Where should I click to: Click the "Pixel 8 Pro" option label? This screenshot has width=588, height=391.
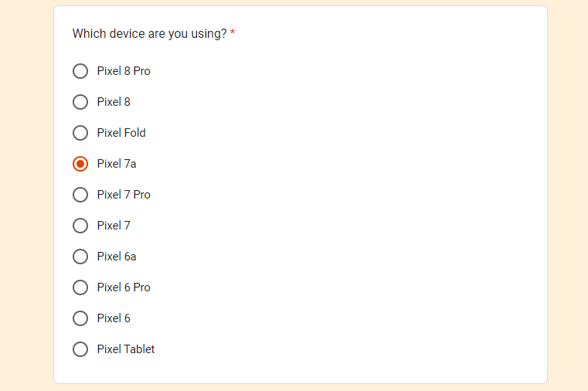point(124,71)
